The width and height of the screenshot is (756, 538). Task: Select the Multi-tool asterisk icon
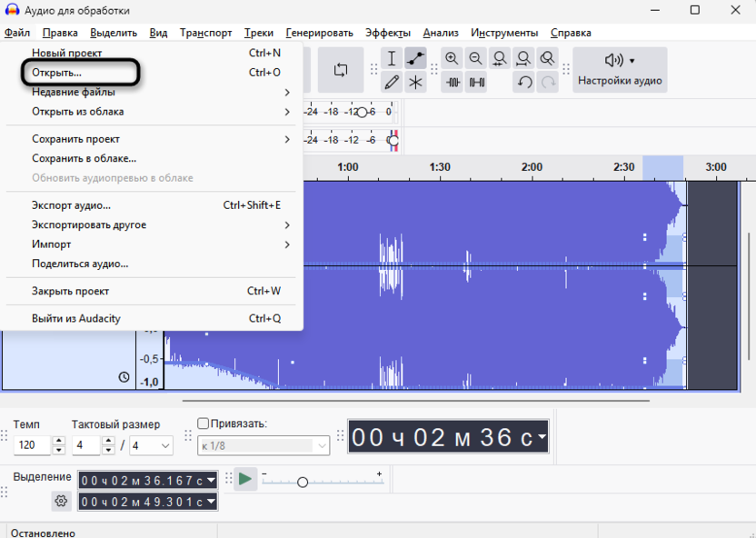tap(415, 82)
